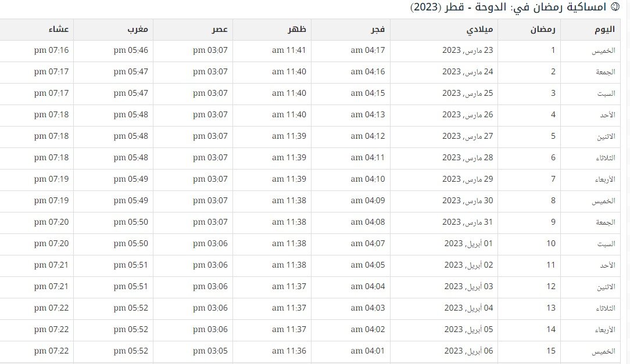630x364 pixels.
Task: Click the crescent icon beside the page title
Action: click(x=615, y=8)
